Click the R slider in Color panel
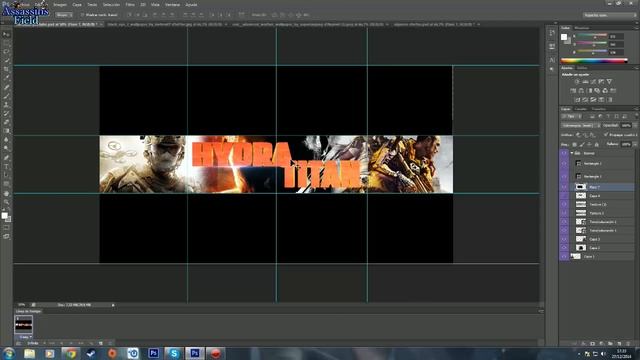The width and height of the screenshot is (640, 360). tap(592, 36)
